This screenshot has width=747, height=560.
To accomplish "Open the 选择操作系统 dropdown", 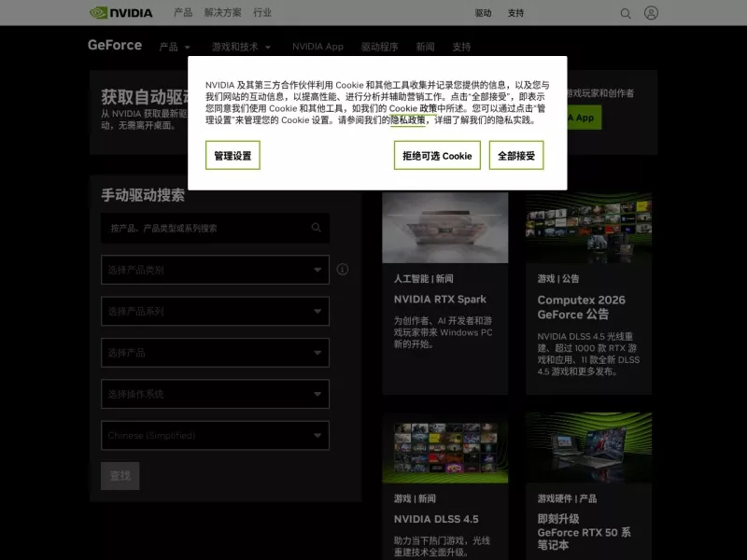I will [x=215, y=394].
